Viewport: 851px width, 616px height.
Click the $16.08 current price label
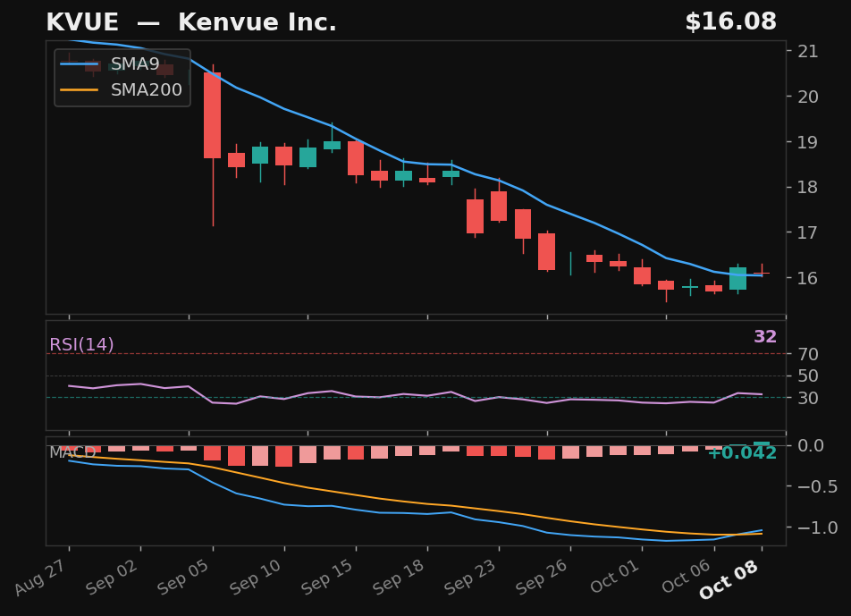point(730,21)
